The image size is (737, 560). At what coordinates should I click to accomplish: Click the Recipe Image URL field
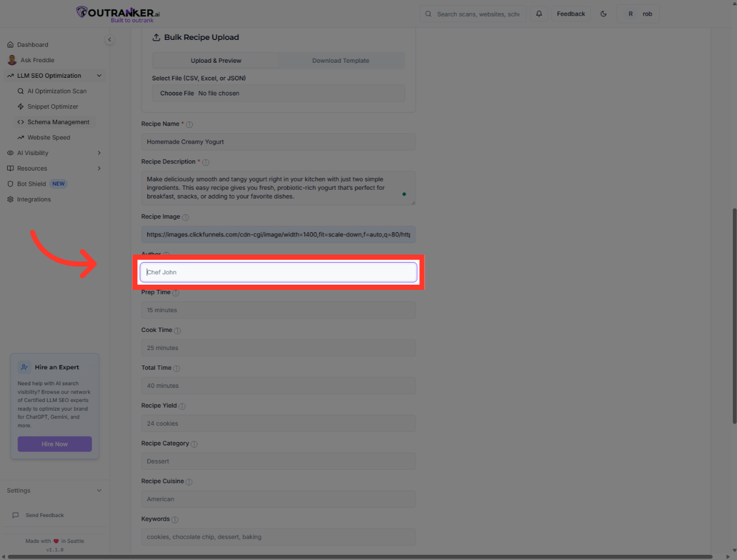pyautogui.click(x=278, y=234)
